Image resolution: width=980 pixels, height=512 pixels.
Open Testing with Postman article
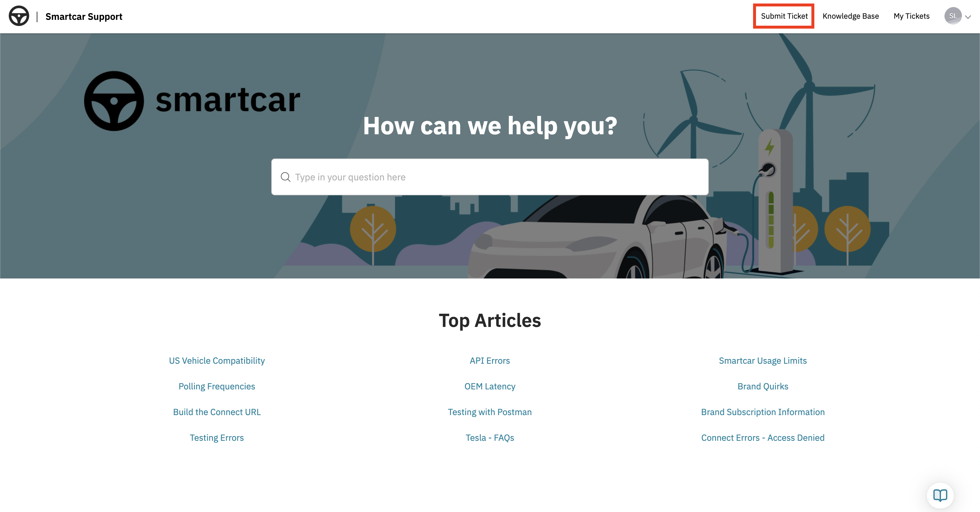490,412
